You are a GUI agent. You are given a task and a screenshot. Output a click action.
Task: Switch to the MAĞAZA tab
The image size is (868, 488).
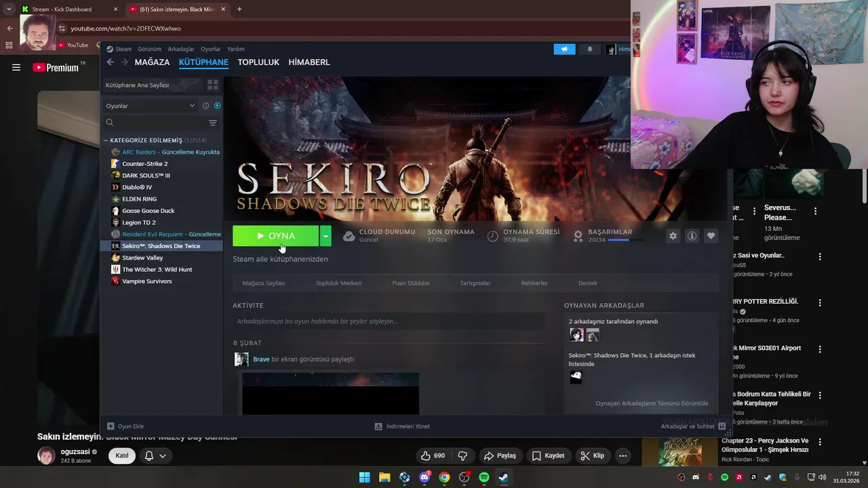pyautogui.click(x=152, y=62)
